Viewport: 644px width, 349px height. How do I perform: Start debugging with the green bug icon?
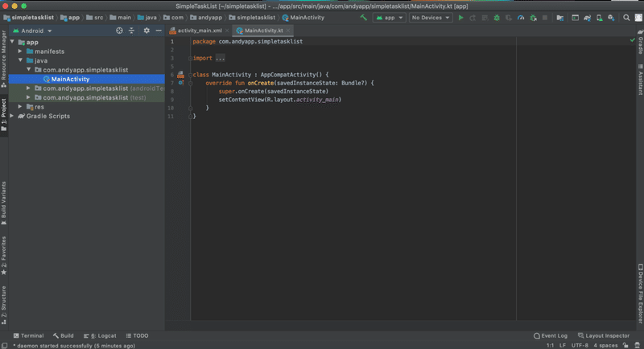(497, 18)
